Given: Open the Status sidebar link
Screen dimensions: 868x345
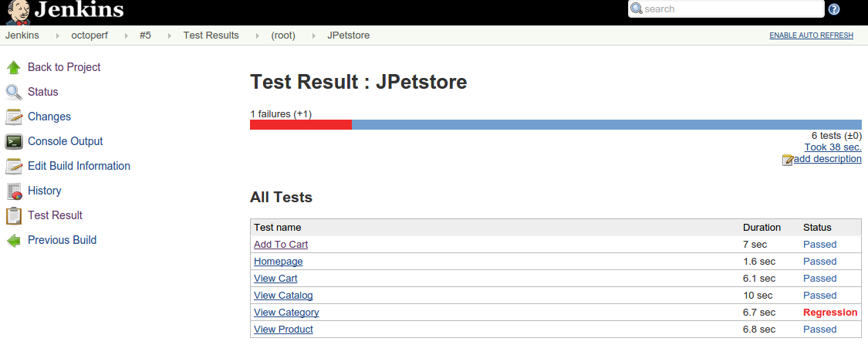Looking at the screenshot, I should point(43,92).
